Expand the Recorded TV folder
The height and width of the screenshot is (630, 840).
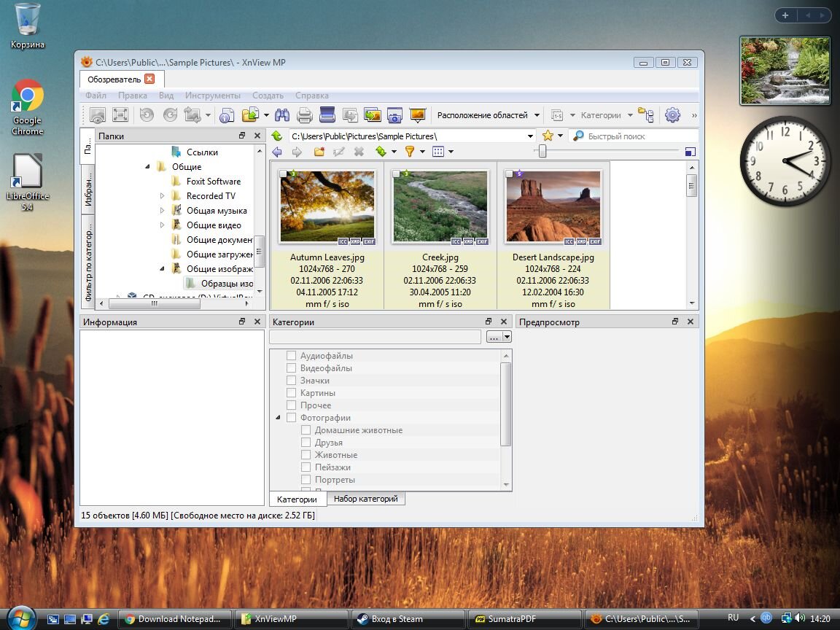(163, 196)
